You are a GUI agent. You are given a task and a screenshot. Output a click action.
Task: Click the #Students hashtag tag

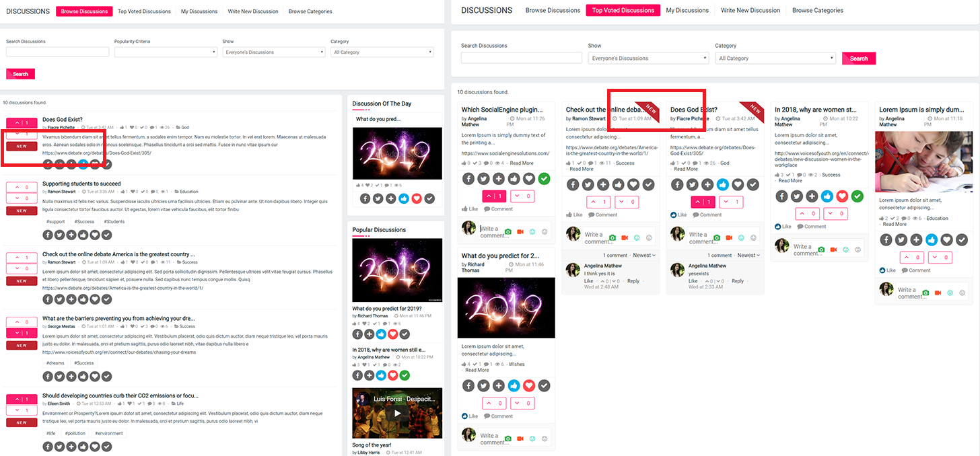point(114,221)
